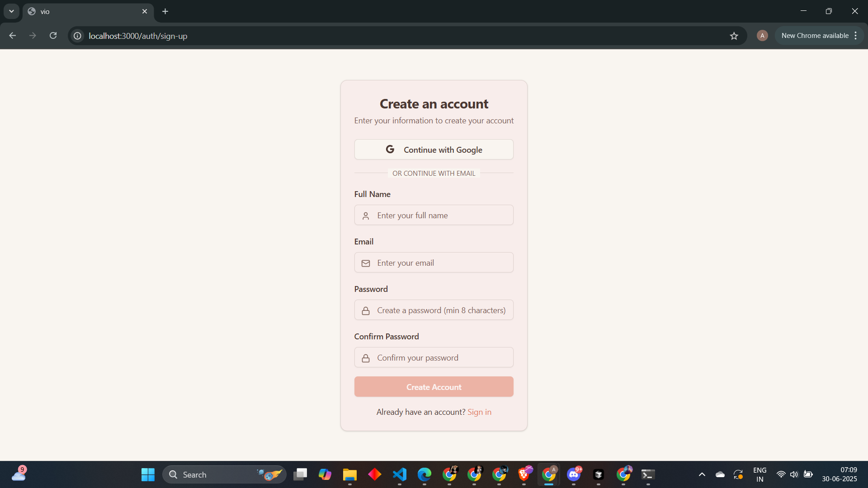Reload the sign-up page
The image size is (868, 488).
tap(53, 36)
